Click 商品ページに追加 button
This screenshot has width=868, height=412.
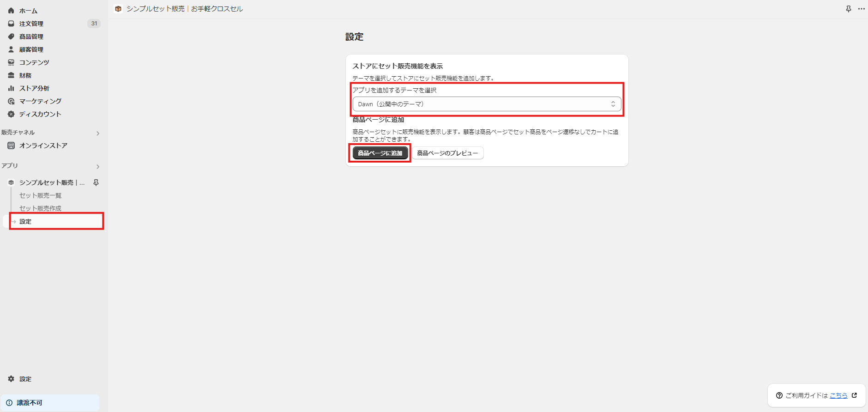[x=380, y=153]
